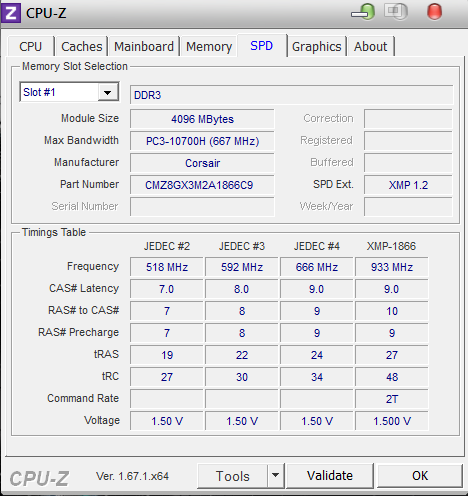The width and height of the screenshot is (468, 503).
Task: Click the tRC value 48
Action: [392, 377]
